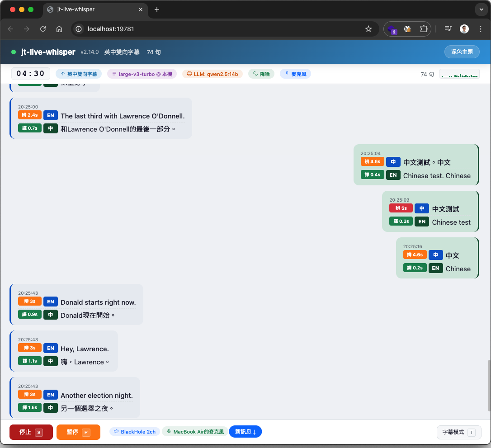This screenshot has height=448, width=491.
Task: Pause with the 暫停 button
Action: pyautogui.click(x=78, y=432)
